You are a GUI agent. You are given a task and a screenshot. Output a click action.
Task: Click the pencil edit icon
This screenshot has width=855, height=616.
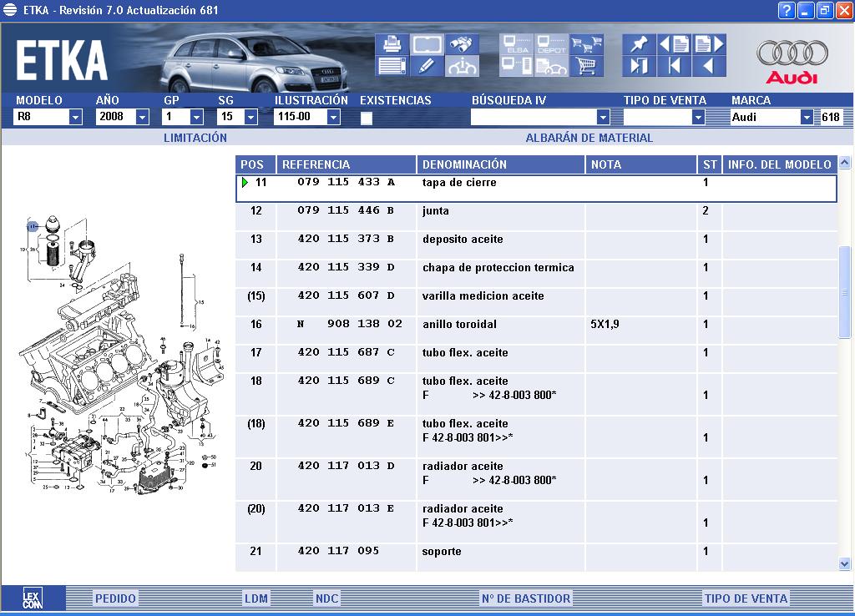click(x=427, y=66)
